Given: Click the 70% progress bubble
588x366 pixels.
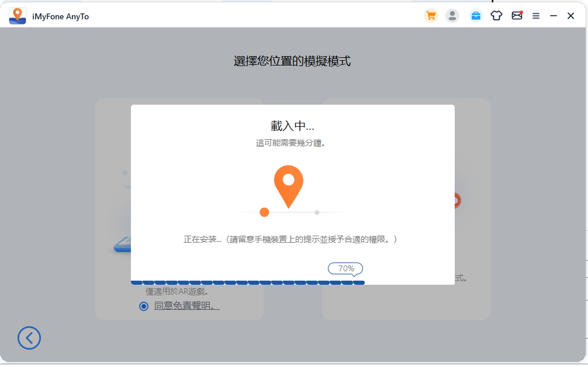Looking at the screenshot, I should coord(345,268).
